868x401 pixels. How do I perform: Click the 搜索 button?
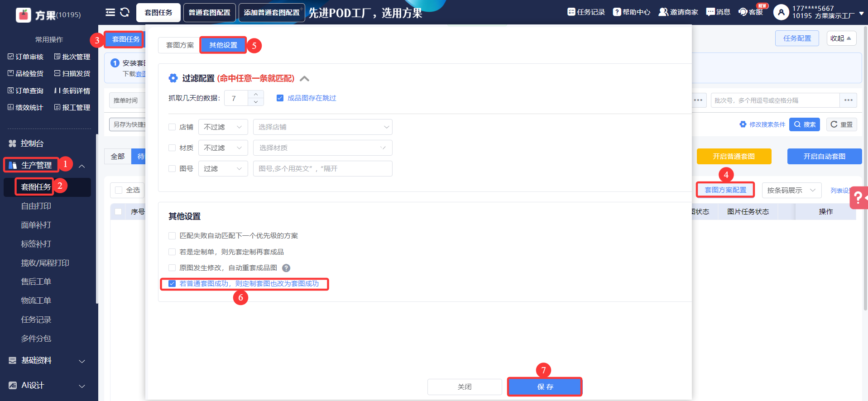point(805,124)
